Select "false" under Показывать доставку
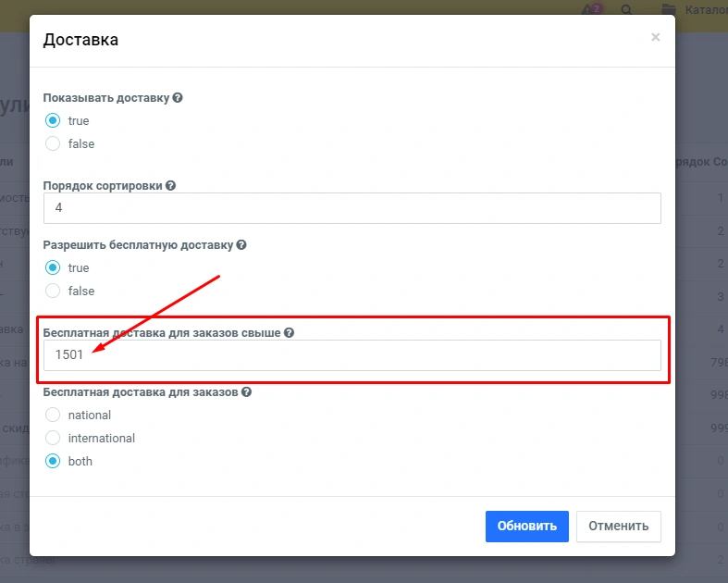 [53, 143]
